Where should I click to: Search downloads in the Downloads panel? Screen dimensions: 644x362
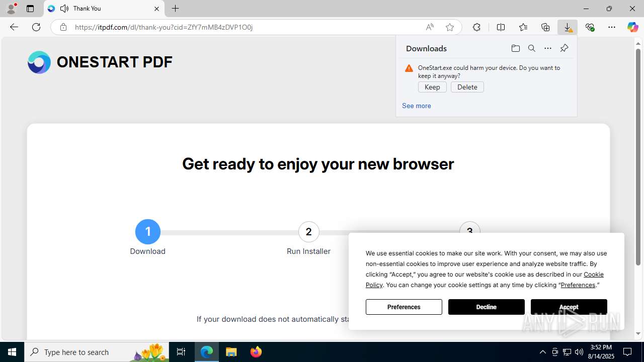(x=532, y=48)
